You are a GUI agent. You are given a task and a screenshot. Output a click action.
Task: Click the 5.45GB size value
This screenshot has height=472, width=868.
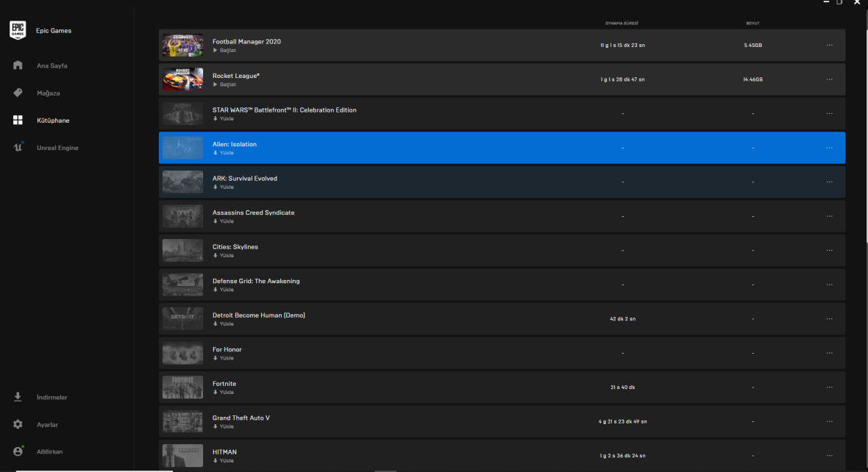point(753,46)
